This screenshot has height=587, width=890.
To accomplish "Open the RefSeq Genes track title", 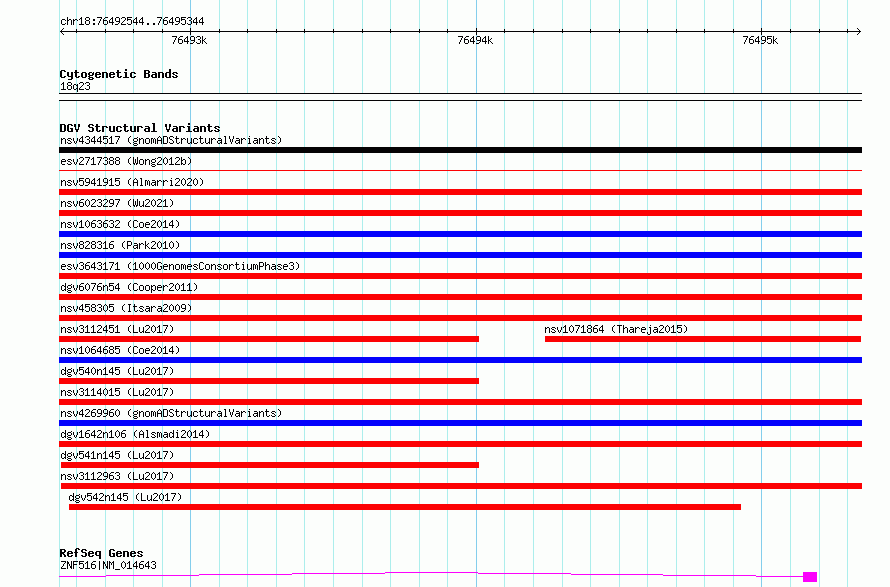I will pyautogui.click(x=101, y=554).
